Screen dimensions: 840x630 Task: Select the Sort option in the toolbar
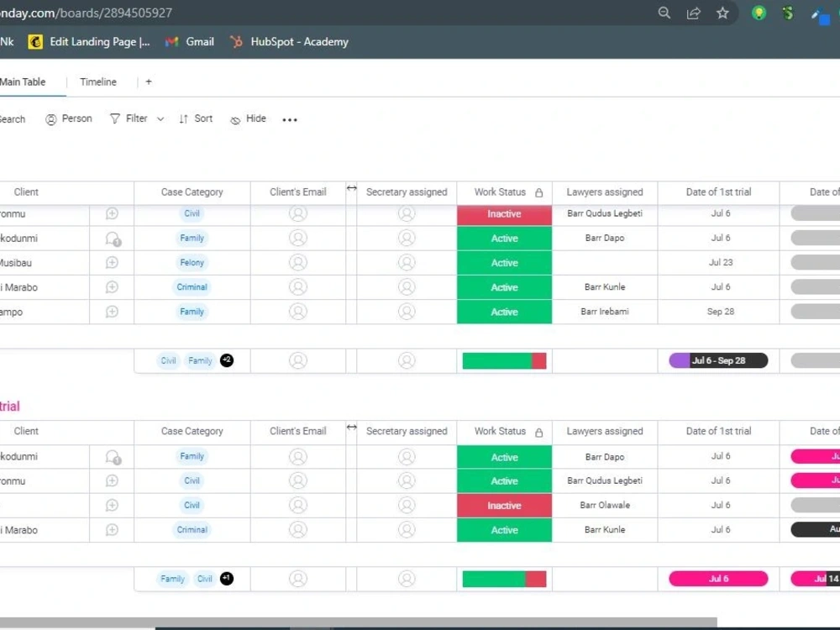tap(196, 118)
